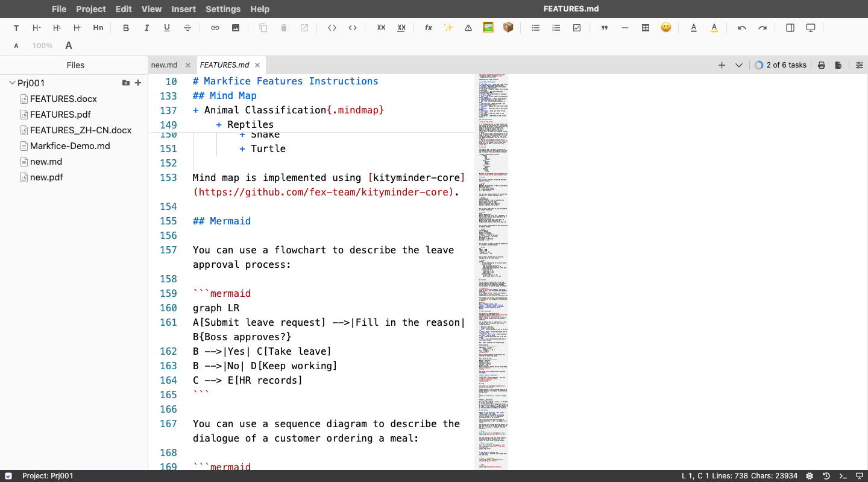
Task: Toggle strikethrough formatting
Action: [187, 28]
